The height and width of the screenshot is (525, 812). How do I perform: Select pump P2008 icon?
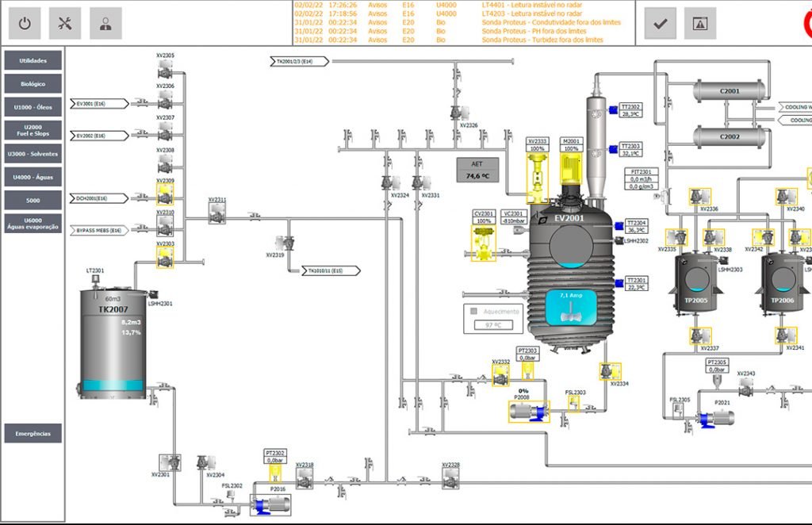pos(527,412)
